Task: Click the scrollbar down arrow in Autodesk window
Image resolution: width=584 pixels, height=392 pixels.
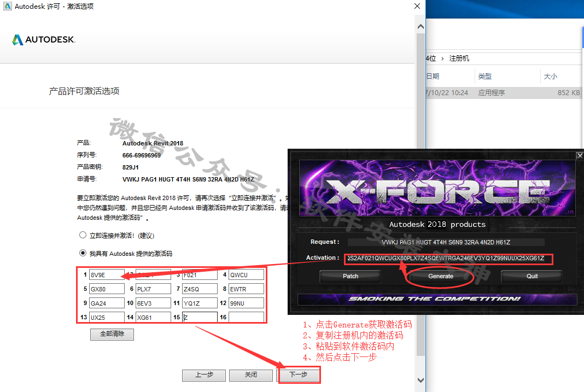Action: pyautogui.click(x=421, y=380)
